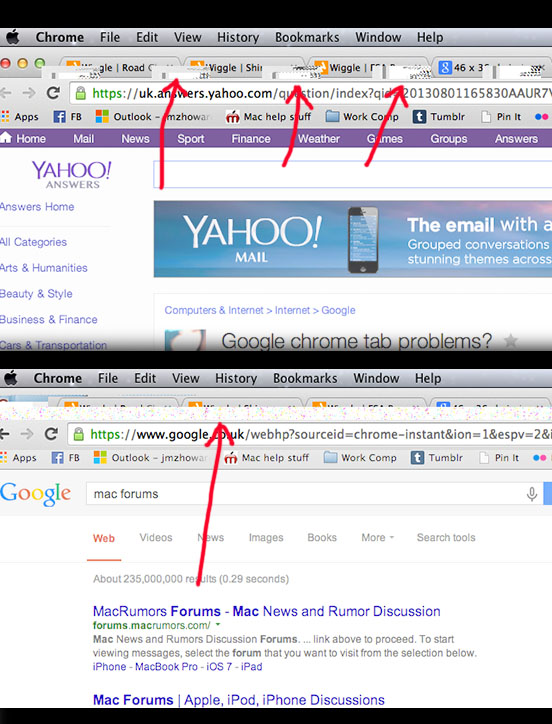The width and height of the screenshot is (552, 724).
Task: Open FB bookmark in lower bookmarks bar
Action: pos(66,458)
